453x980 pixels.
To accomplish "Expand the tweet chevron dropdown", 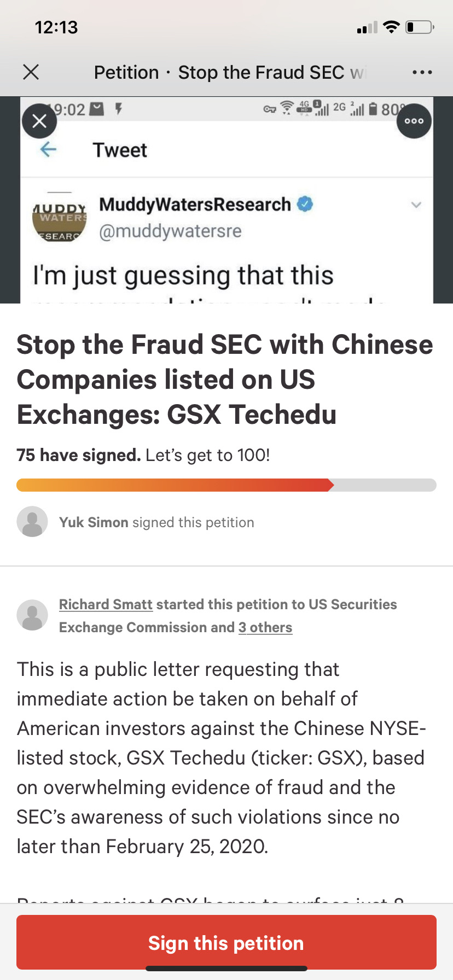I will 416,205.
